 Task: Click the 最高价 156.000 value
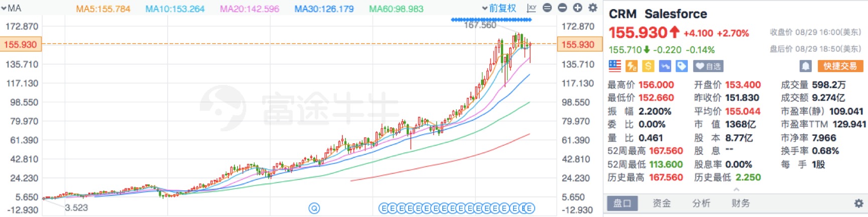(x=656, y=85)
